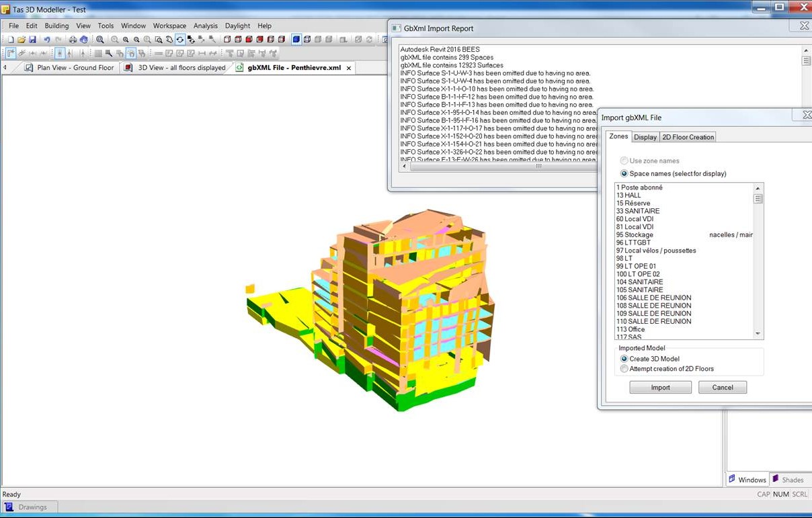The image size is (812, 518).
Task: Switch to the 2D Floor Creation tab
Action: click(688, 137)
